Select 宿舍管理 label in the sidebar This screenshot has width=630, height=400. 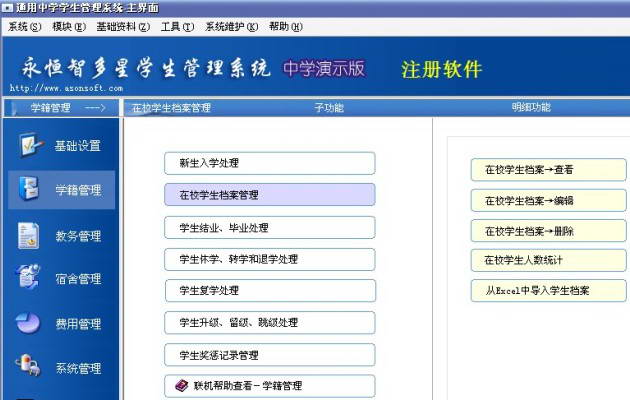(x=78, y=279)
